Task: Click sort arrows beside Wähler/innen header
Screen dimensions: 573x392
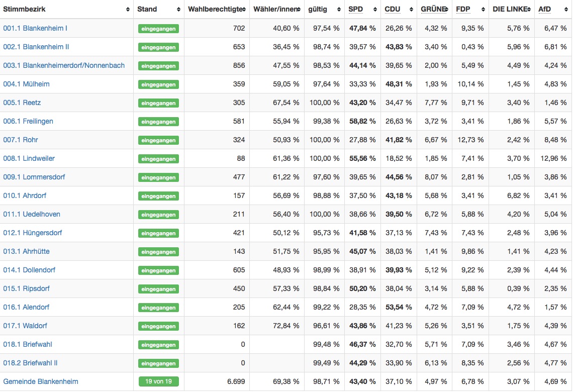Action: pos(298,10)
